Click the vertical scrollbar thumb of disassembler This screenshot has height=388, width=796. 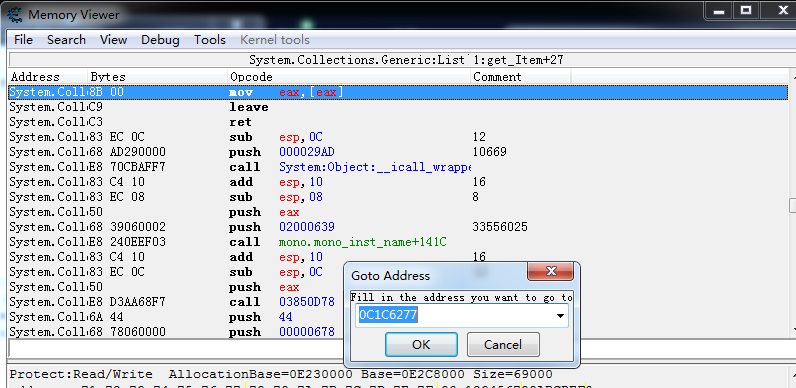click(792, 205)
